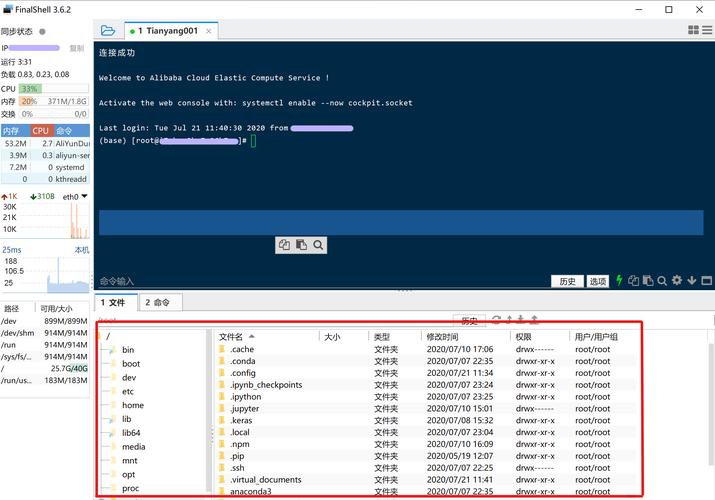Go up to parent directory icon
The image size is (715, 500).
[x=509, y=320]
